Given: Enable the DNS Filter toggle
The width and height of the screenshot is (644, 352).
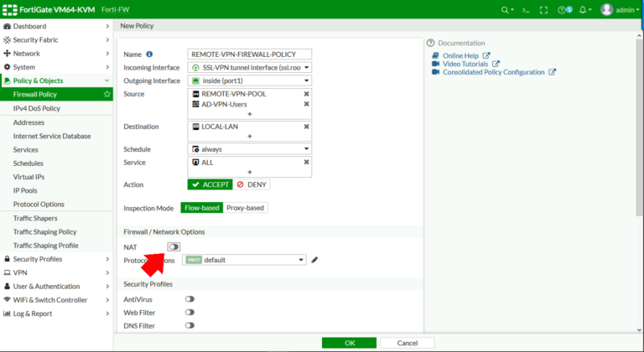Looking at the screenshot, I should [x=190, y=325].
